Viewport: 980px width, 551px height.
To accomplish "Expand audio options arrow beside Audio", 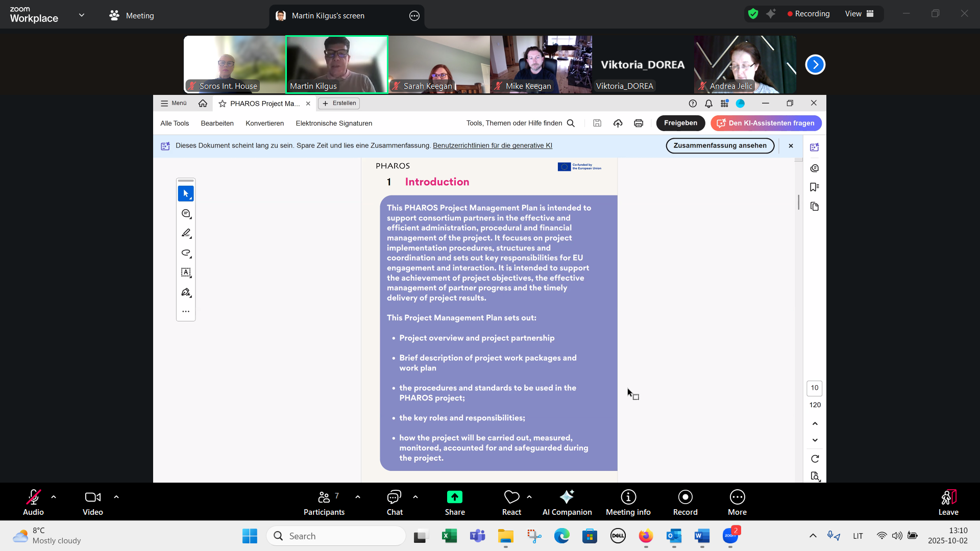I will tap(54, 496).
